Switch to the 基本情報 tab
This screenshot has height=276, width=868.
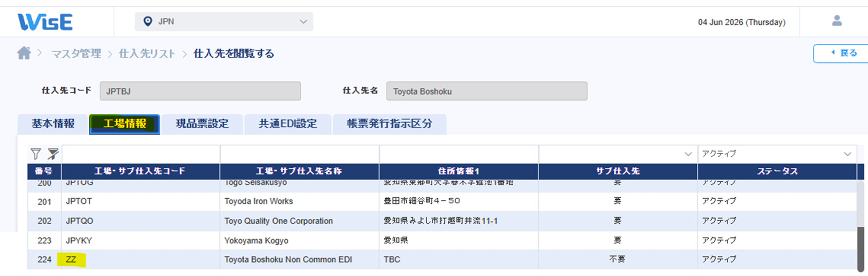click(53, 124)
